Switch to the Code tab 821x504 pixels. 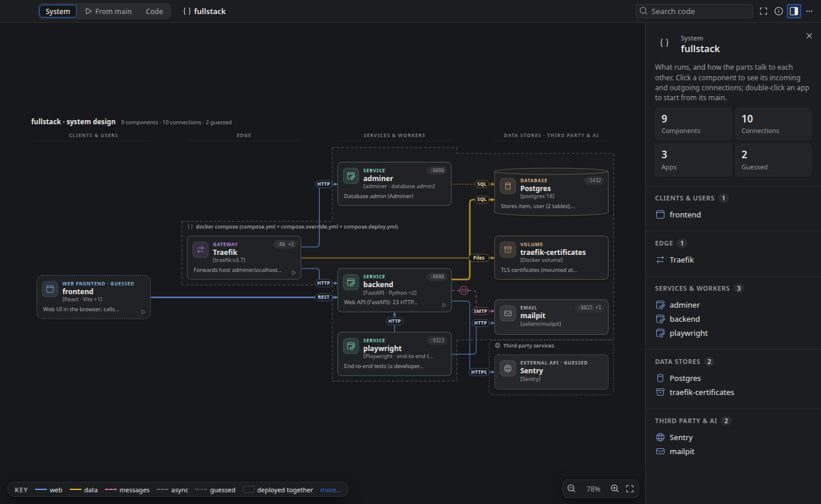154,11
